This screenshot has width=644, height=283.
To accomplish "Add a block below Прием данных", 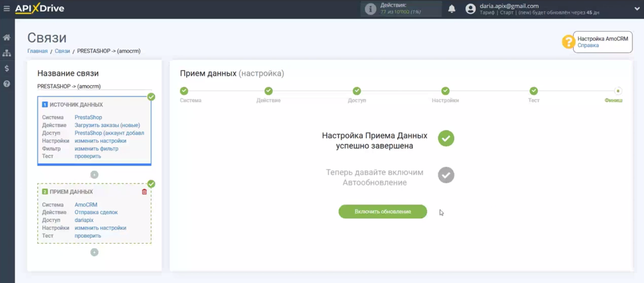I will (x=94, y=252).
